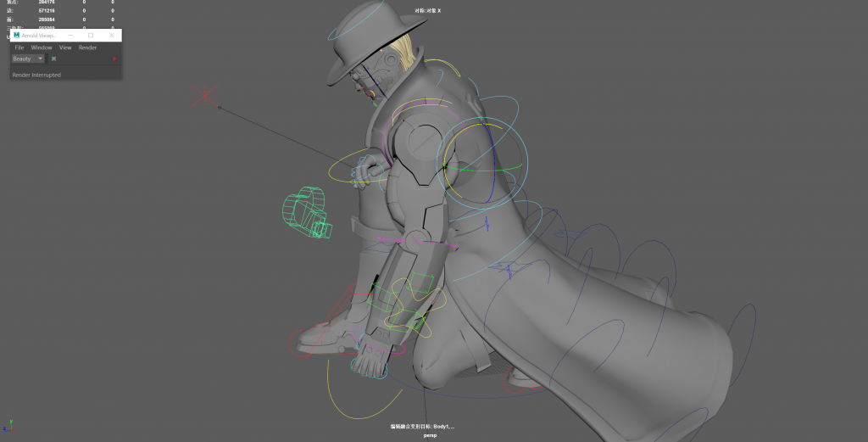Toggle the crop region icon
Image resolution: width=868 pixels, height=442 pixels.
(53, 59)
